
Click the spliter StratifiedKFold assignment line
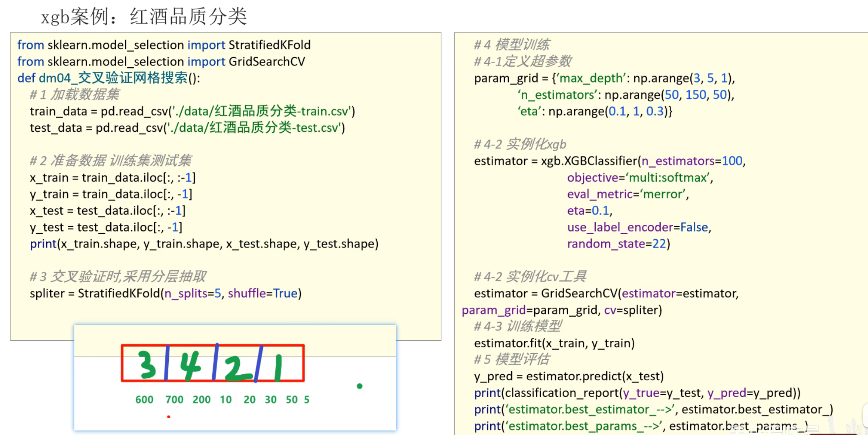[x=165, y=293]
